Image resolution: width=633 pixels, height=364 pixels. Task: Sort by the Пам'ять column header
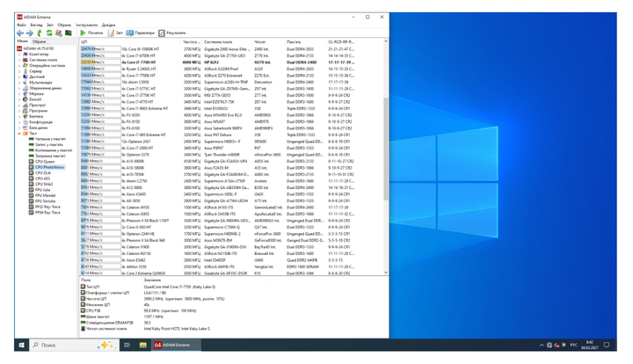coord(305,41)
